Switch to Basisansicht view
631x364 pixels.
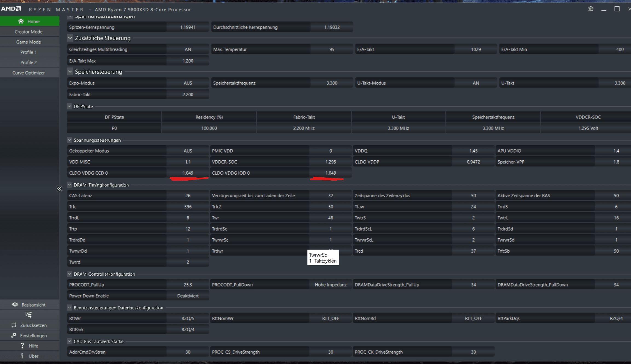30,305
